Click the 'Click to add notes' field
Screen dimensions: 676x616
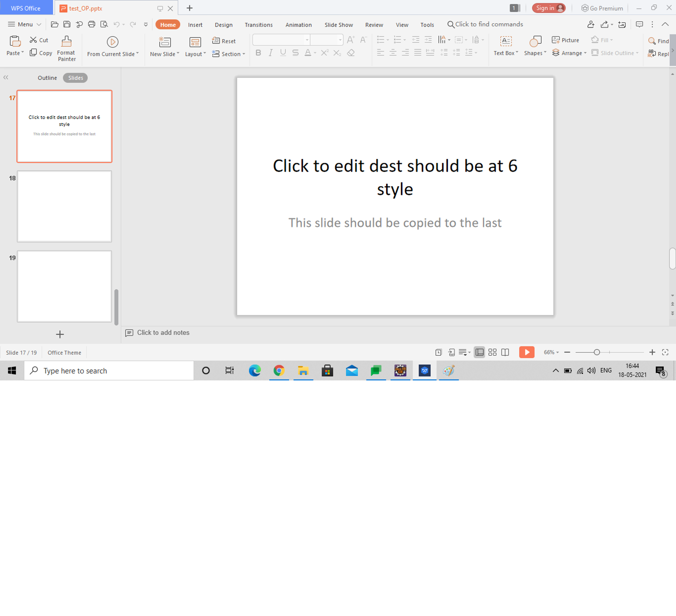pos(163,333)
